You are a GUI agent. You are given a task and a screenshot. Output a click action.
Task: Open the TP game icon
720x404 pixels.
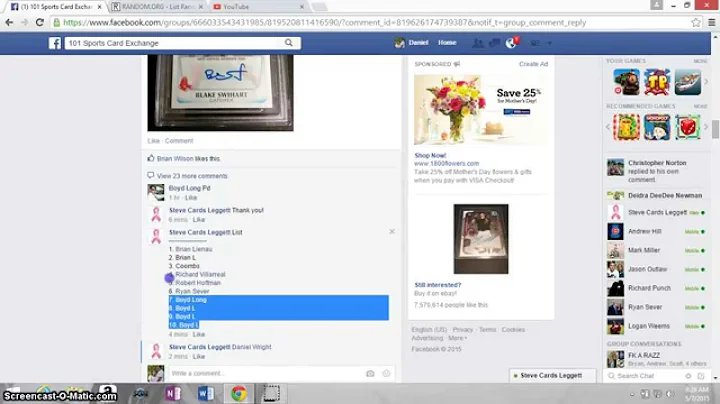[x=657, y=82]
